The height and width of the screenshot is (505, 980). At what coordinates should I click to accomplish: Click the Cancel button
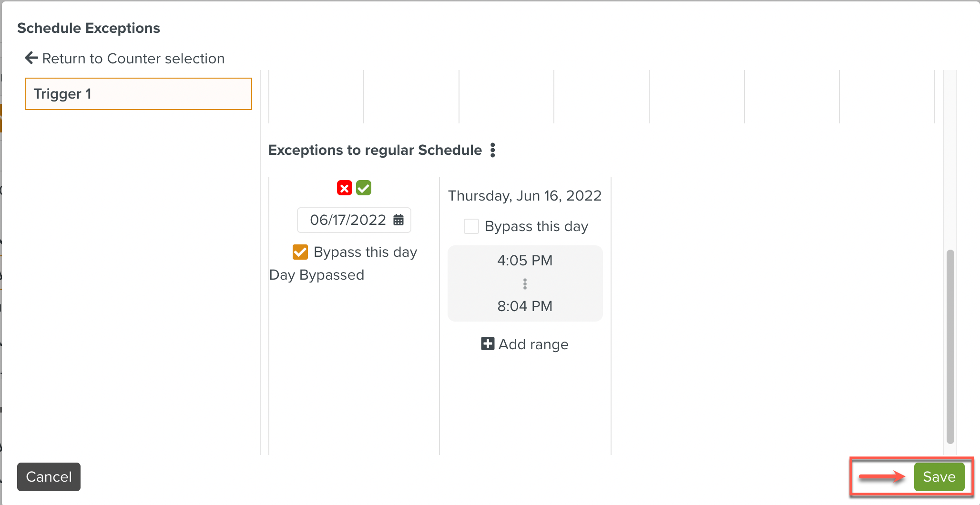(49, 476)
